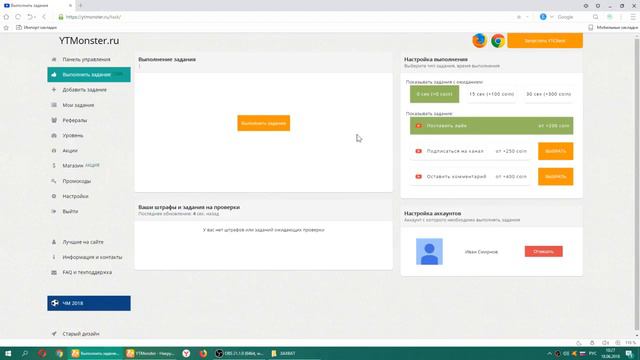Viewport: 640px width, 360px height.
Task: Switch to Старый дизайн link
Action: tap(81, 333)
